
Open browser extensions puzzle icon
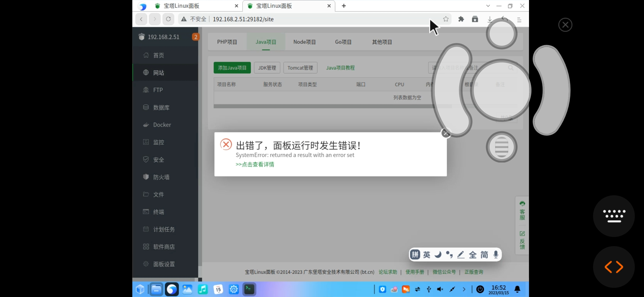[461, 19]
